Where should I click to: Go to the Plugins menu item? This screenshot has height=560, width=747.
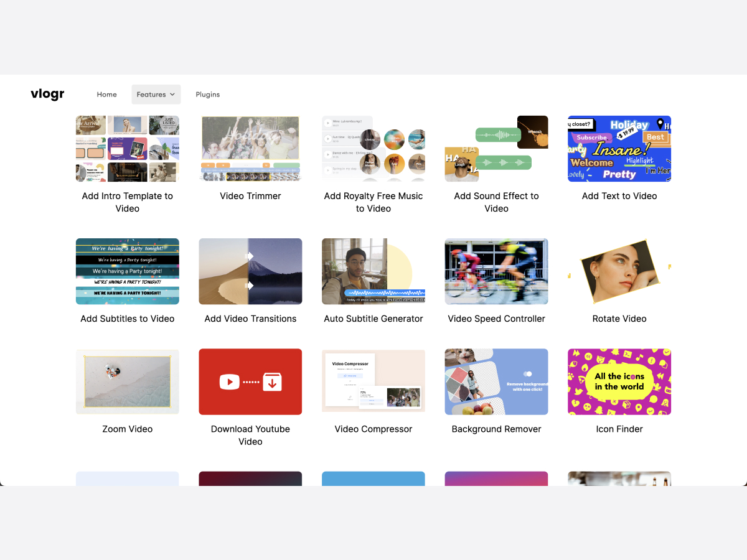pos(207,95)
